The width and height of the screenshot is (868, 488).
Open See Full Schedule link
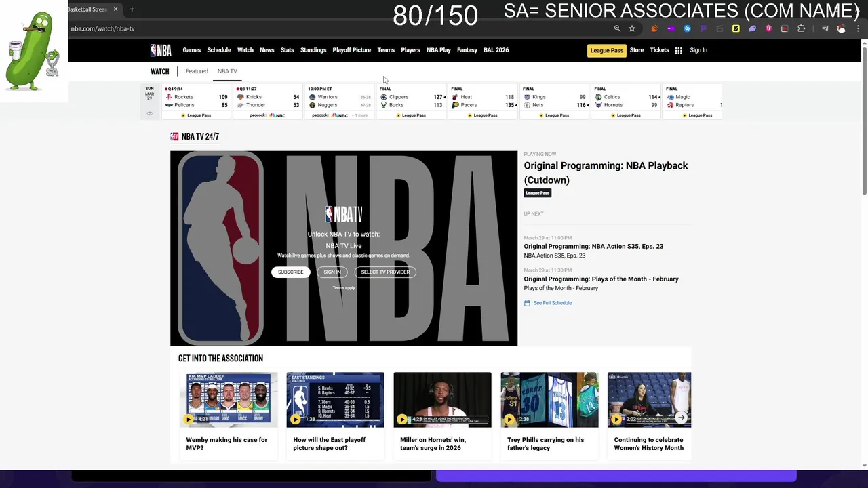point(553,303)
